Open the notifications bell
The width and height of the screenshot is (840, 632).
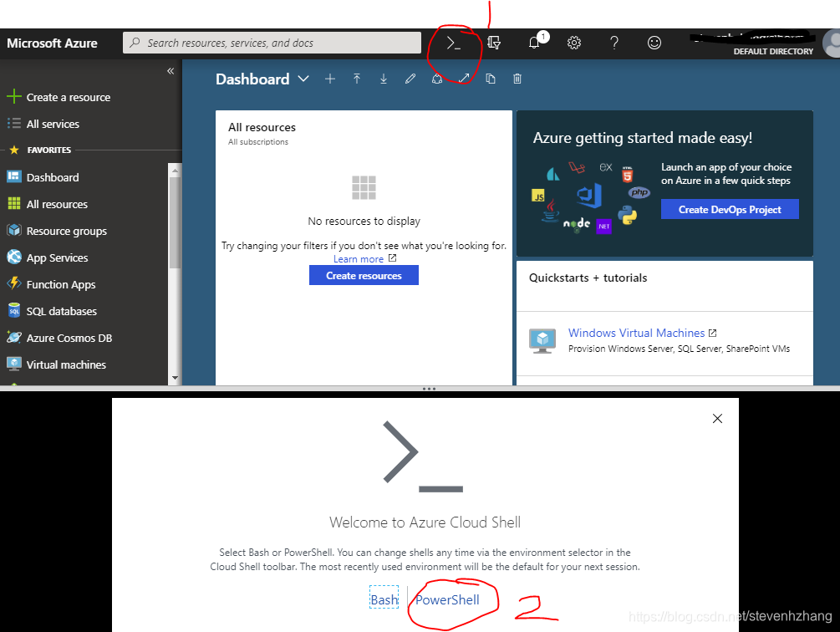(534, 43)
